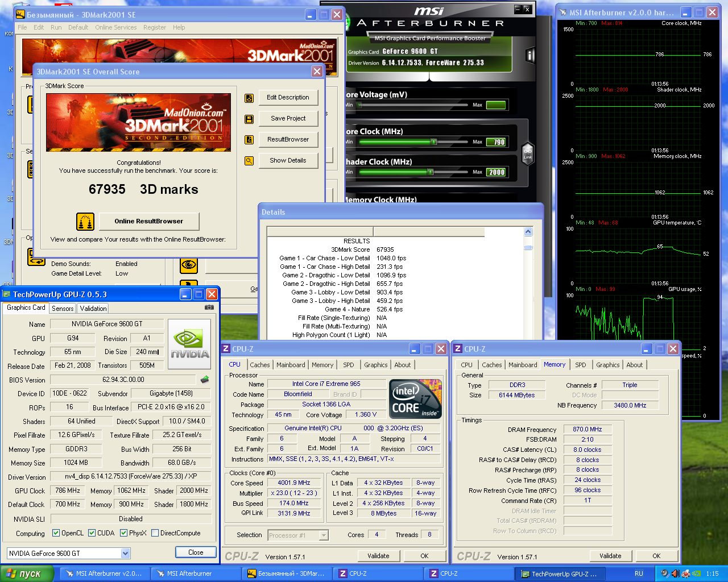Screen dimensions: 728x582
Task: Click the eye icon in 3DMark main window
Action: (x=188, y=265)
